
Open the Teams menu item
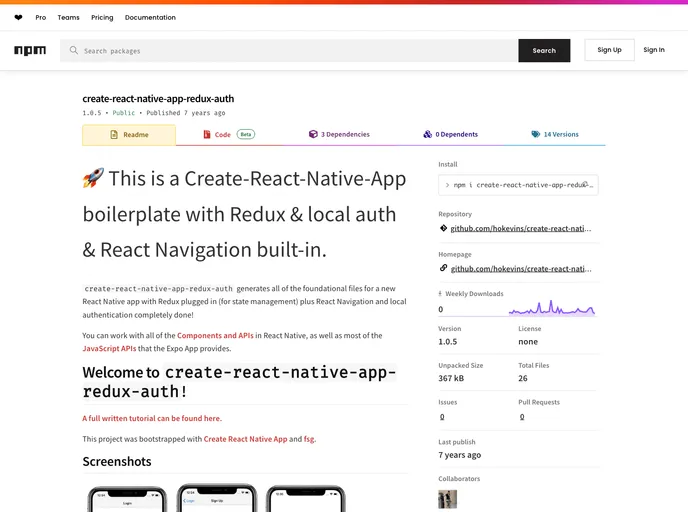pyautogui.click(x=68, y=18)
